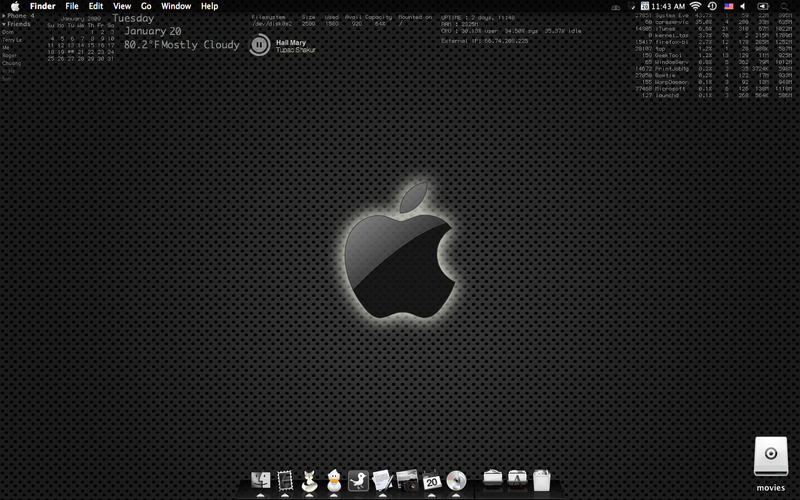800x500 pixels.
Task: Open the File menu
Action: click(x=72, y=6)
